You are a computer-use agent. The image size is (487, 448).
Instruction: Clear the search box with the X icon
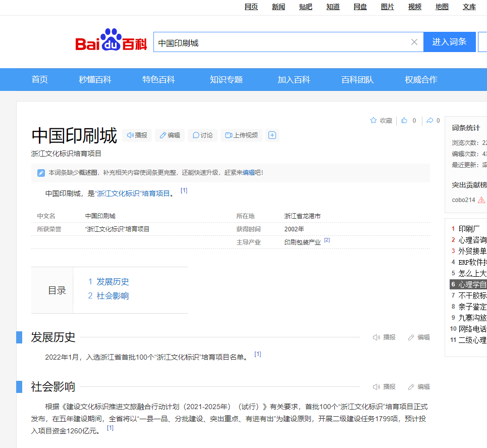414,42
